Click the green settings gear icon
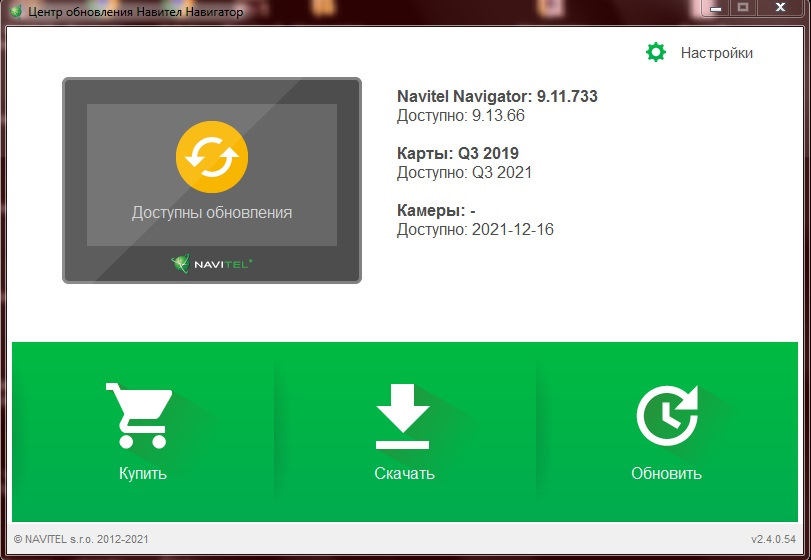This screenshot has height=560, width=811. pyautogui.click(x=656, y=52)
